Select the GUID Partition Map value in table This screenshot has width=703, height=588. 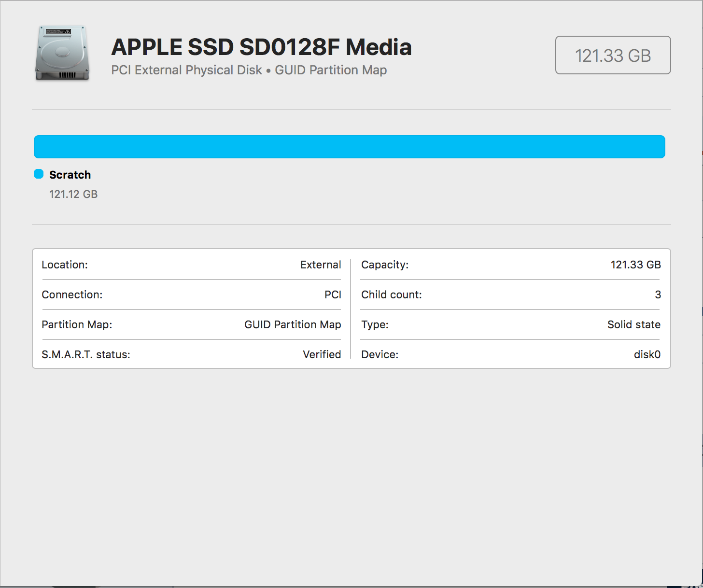tap(293, 324)
